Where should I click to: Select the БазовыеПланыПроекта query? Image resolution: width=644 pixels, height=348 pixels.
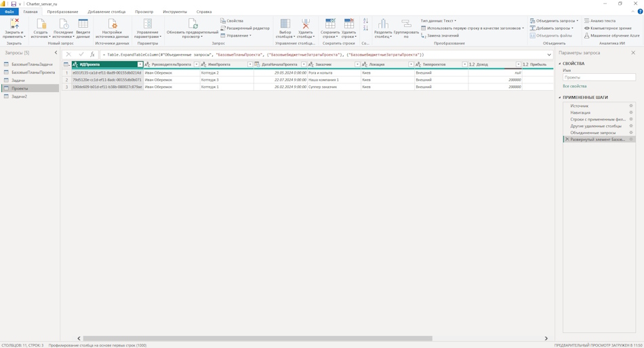(x=31, y=72)
